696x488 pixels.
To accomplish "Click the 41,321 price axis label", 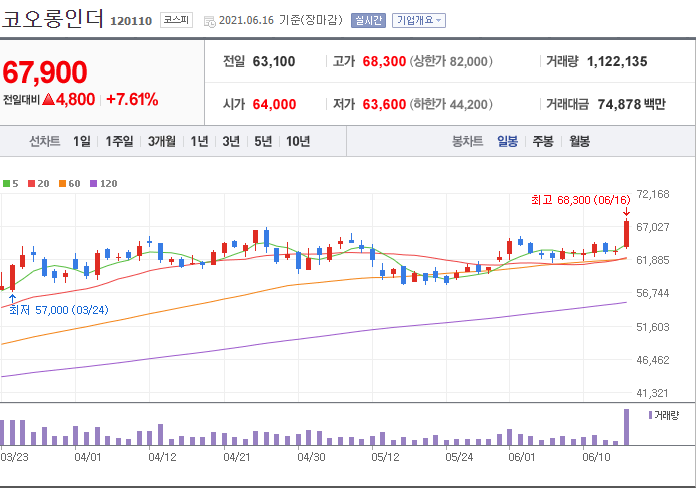I will pos(652,393).
